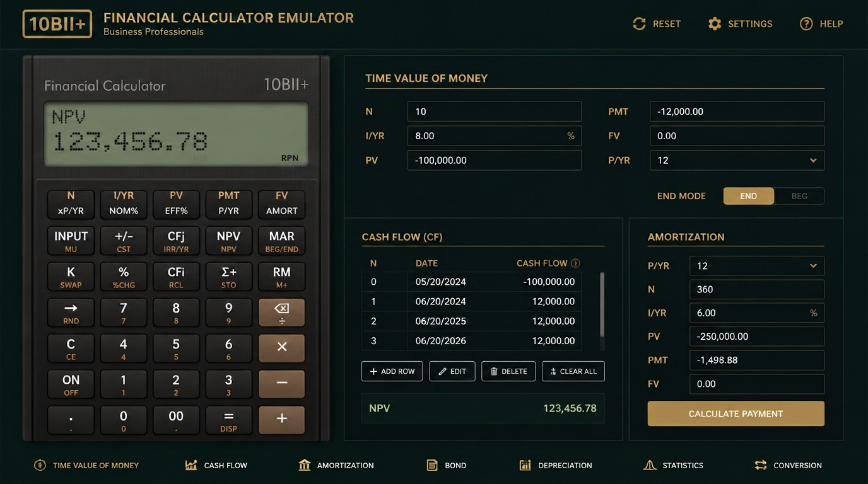The width and height of the screenshot is (868, 484).
Task: Click the Amortization PV -250,000.00 field
Action: tap(756, 337)
